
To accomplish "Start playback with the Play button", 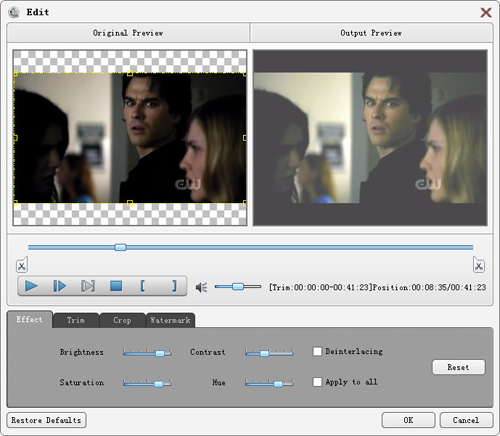I will click(31, 286).
